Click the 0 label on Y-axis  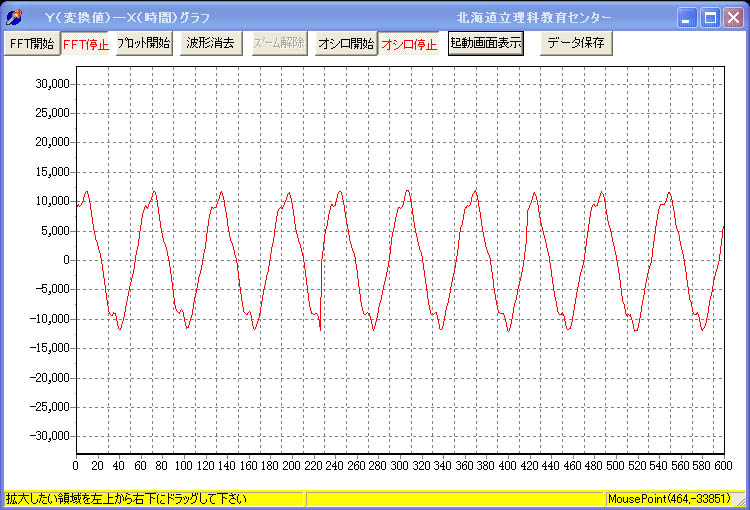(66, 260)
